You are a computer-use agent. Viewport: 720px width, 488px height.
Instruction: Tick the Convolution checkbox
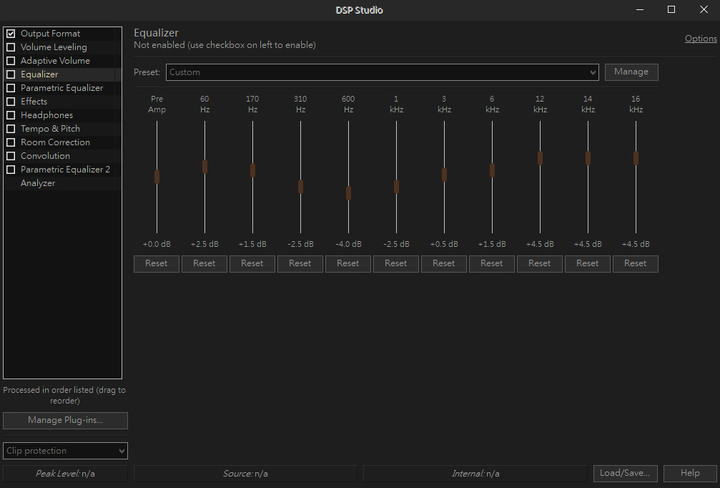[11, 156]
